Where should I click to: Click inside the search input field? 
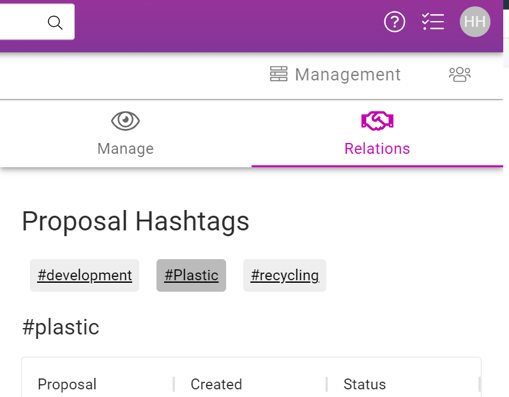click(37, 22)
